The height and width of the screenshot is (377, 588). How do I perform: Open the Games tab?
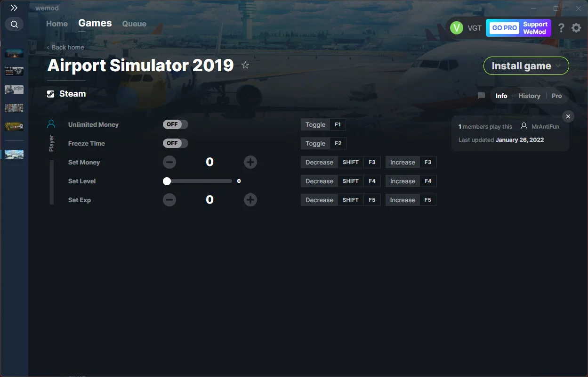point(95,23)
